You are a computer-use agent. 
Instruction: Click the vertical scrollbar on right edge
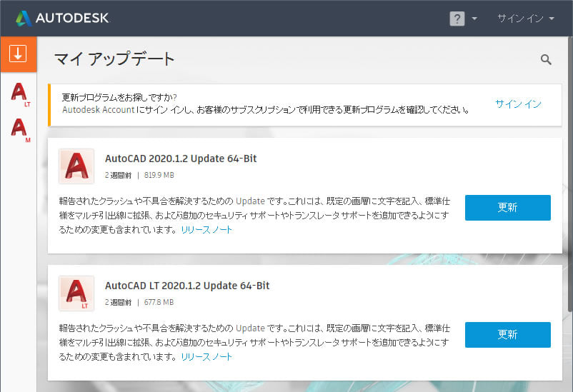570,176
